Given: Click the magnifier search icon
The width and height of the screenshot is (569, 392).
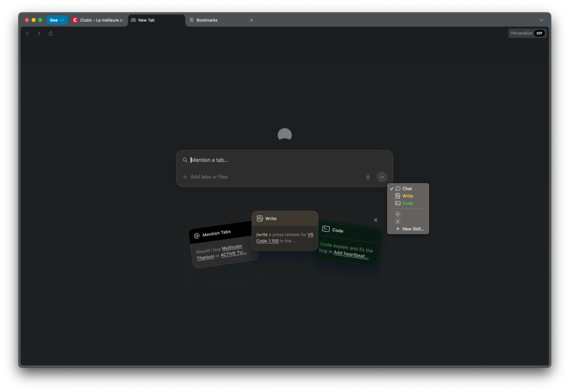Looking at the screenshot, I should point(185,160).
